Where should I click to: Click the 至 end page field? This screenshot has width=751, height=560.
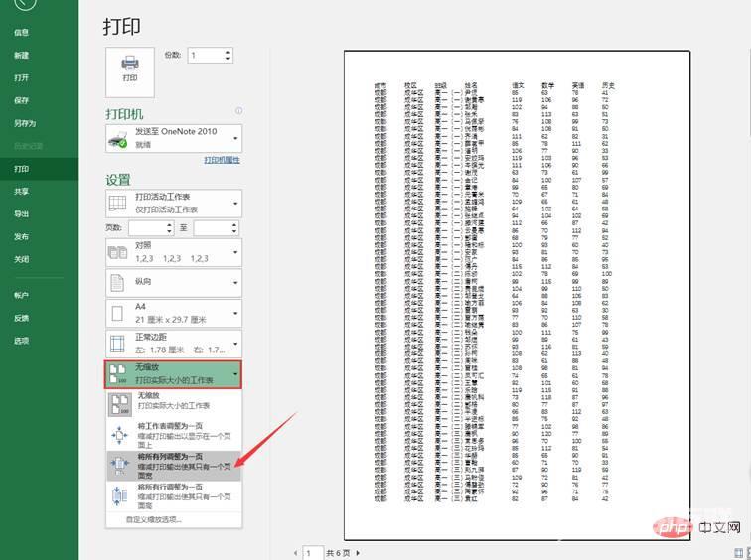click(213, 228)
